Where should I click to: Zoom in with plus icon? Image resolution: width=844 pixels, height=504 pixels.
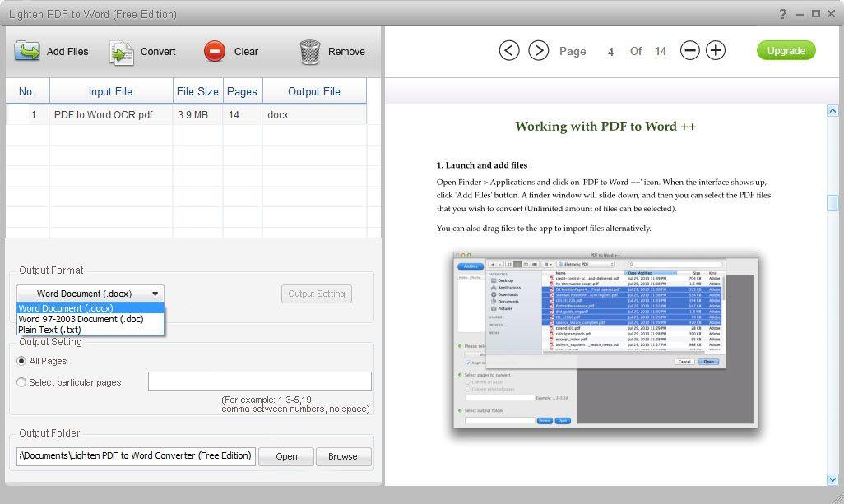[716, 50]
